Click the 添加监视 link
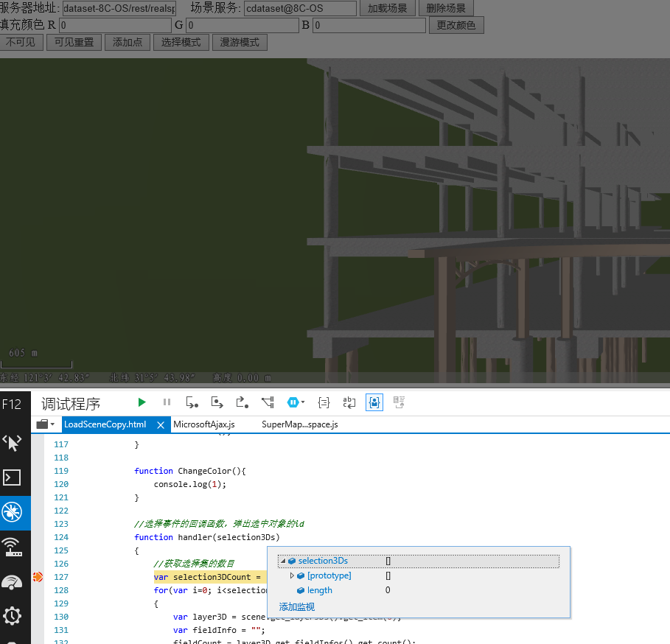The width and height of the screenshot is (670, 644). (x=297, y=607)
